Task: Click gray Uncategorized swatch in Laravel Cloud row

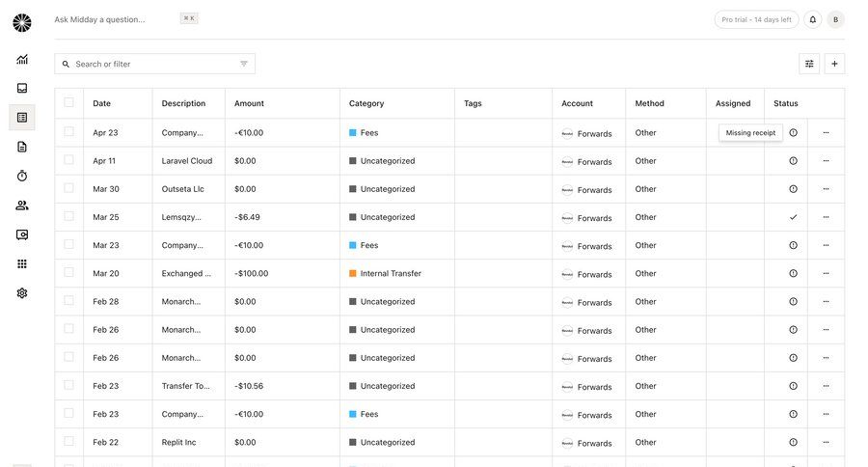Action: [353, 161]
